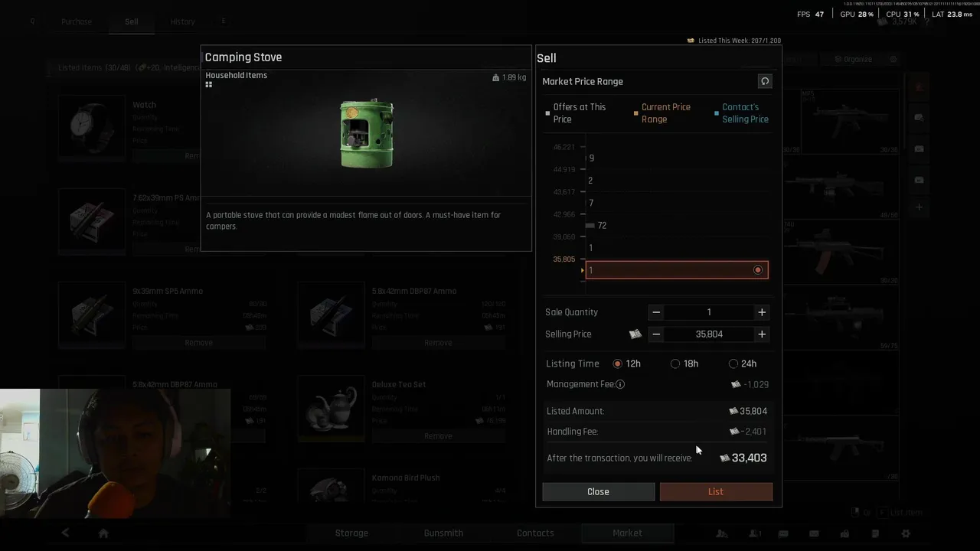Viewport: 980px width, 551px height.
Task: Click the Deluxe Tea Set thumbnail
Action: [332, 408]
